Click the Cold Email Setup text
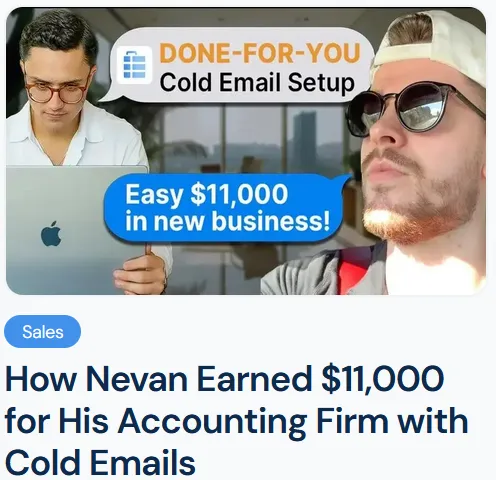 pos(257,83)
